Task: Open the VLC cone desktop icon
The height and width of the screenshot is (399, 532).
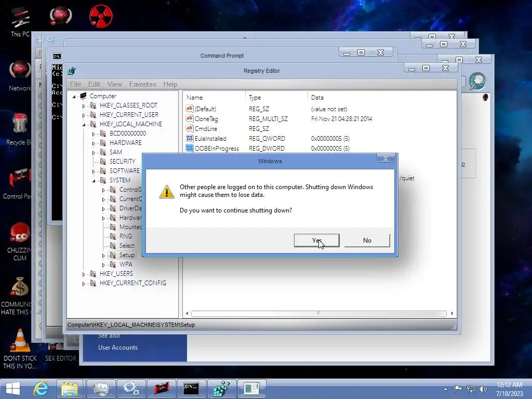Action: point(20,349)
